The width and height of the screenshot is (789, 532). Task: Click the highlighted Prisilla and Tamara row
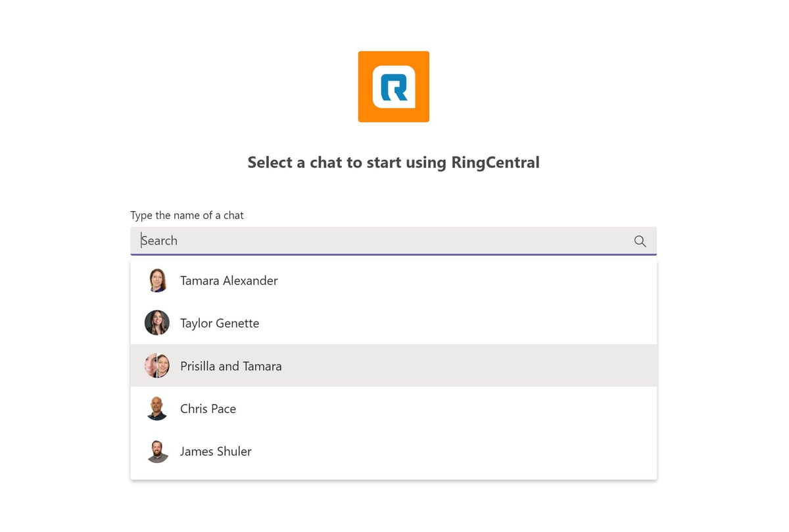pyautogui.click(x=393, y=366)
